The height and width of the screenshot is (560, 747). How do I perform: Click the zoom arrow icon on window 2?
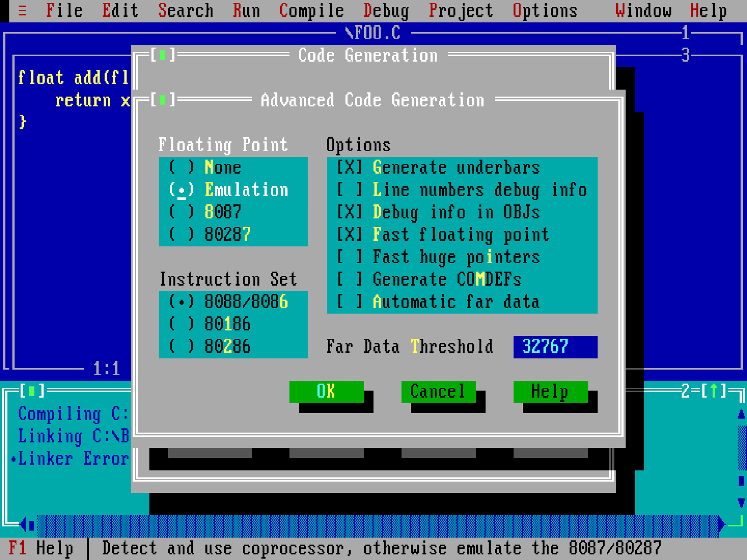click(x=714, y=391)
